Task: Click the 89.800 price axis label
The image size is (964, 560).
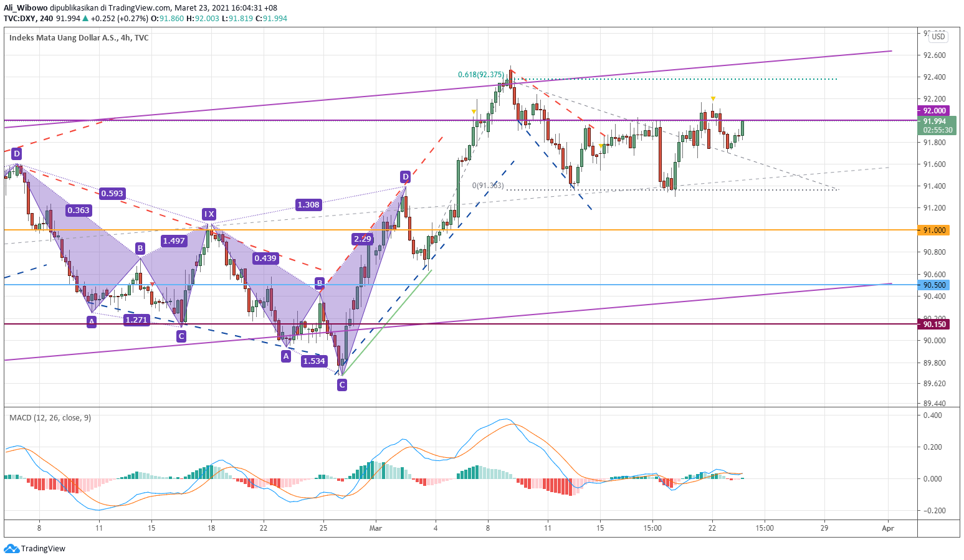Action: click(934, 363)
